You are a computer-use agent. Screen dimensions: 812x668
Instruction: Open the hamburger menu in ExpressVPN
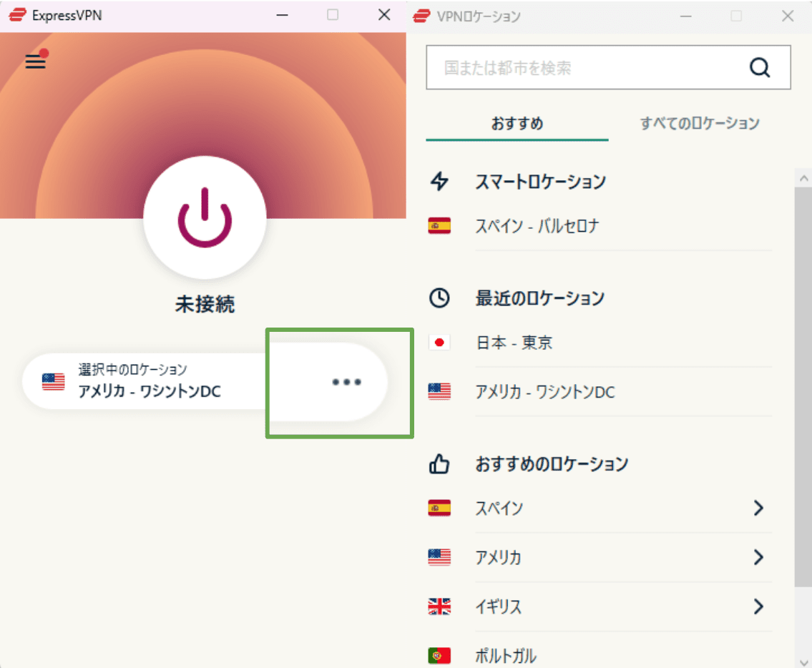(x=35, y=62)
